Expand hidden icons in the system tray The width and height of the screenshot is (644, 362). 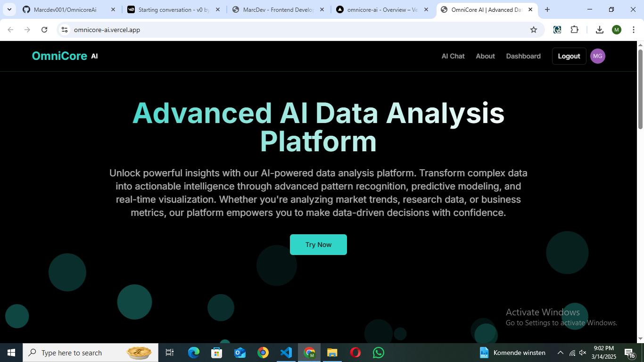pyautogui.click(x=561, y=352)
